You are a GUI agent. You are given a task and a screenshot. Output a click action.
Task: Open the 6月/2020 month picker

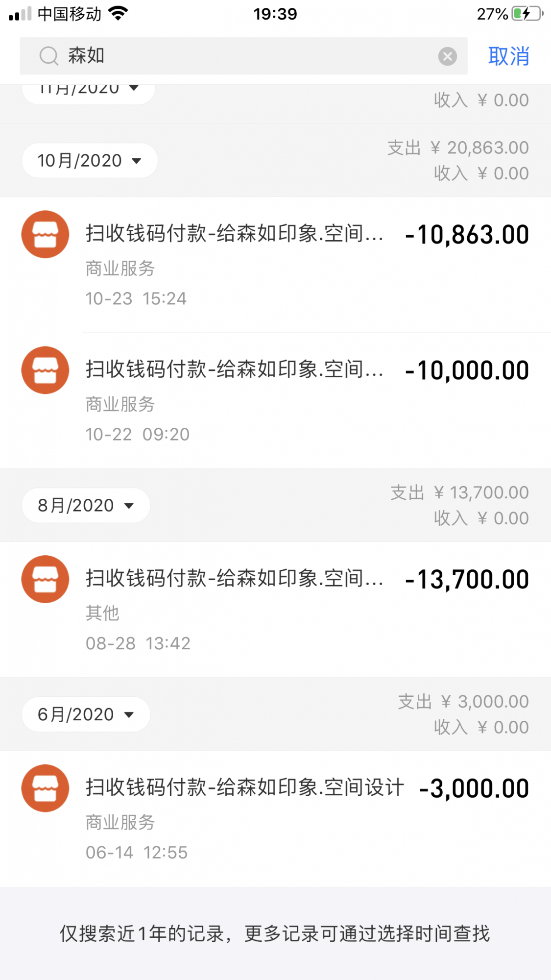click(86, 714)
